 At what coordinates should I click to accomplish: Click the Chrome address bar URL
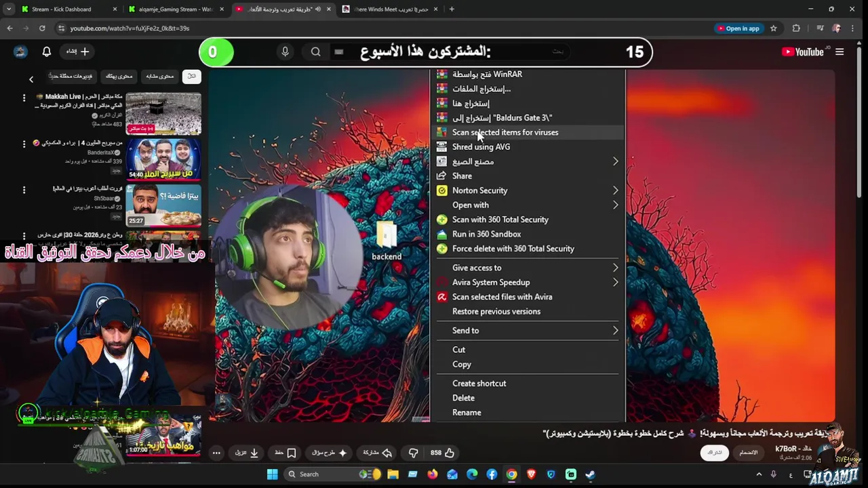click(x=130, y=28)
